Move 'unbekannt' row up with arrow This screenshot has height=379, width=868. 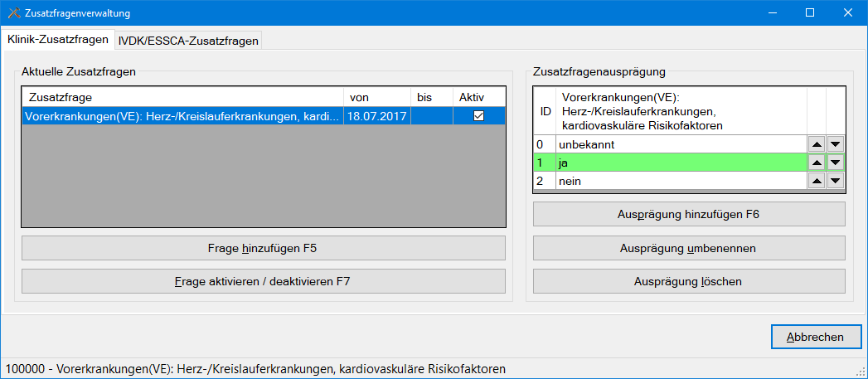click(x=816, y=144)
